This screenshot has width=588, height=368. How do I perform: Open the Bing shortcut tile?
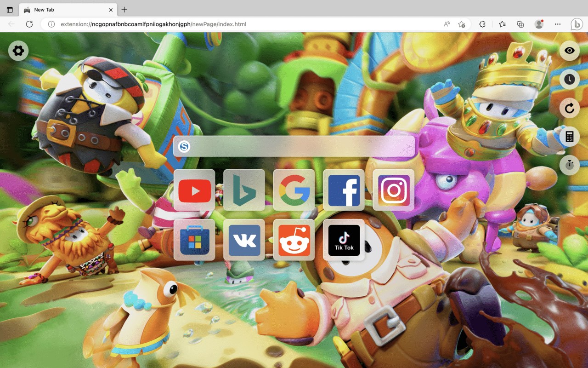click(244, 190)
